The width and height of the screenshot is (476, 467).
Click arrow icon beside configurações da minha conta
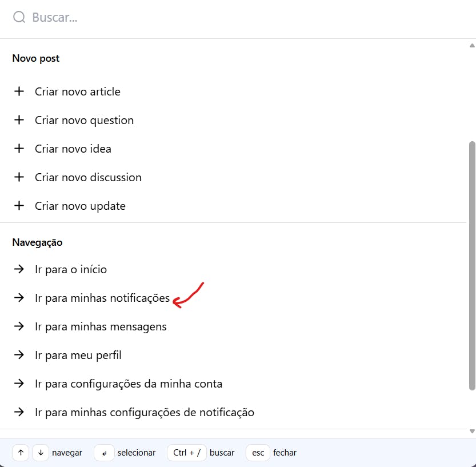19,384
